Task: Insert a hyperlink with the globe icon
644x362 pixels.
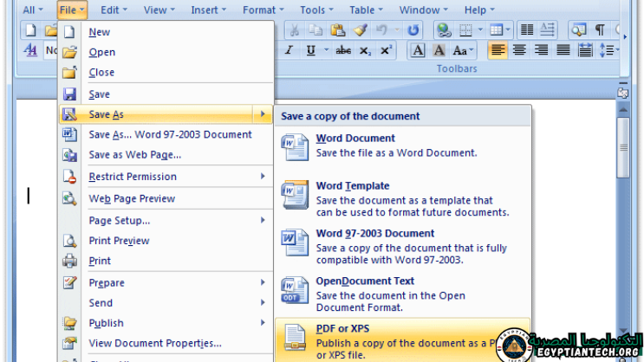Action: point(444,30)
